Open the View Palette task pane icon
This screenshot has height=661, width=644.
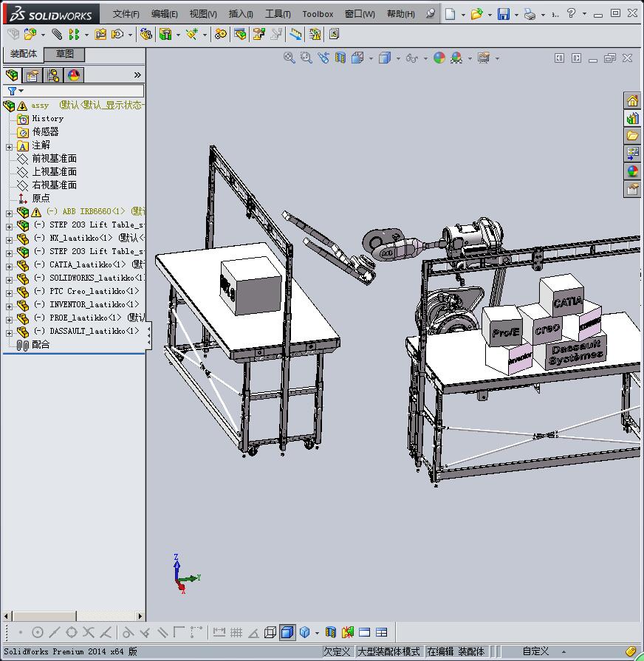pyautogui.click(x=632, y=154)
